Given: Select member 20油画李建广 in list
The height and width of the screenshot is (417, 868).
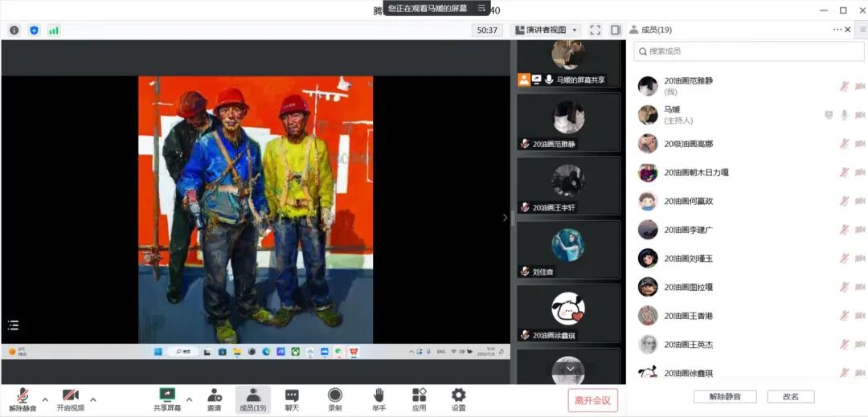Looking at the screenshot, I should click(x=748, y=230).
